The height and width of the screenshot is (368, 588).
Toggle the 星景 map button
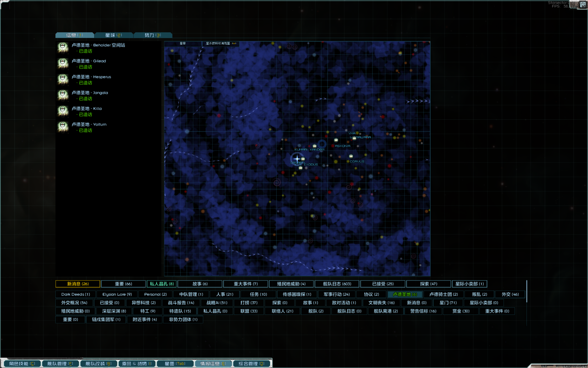[x=183, y=43]
